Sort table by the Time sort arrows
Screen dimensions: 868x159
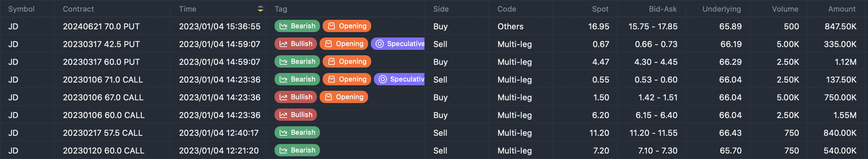point(261,9)
